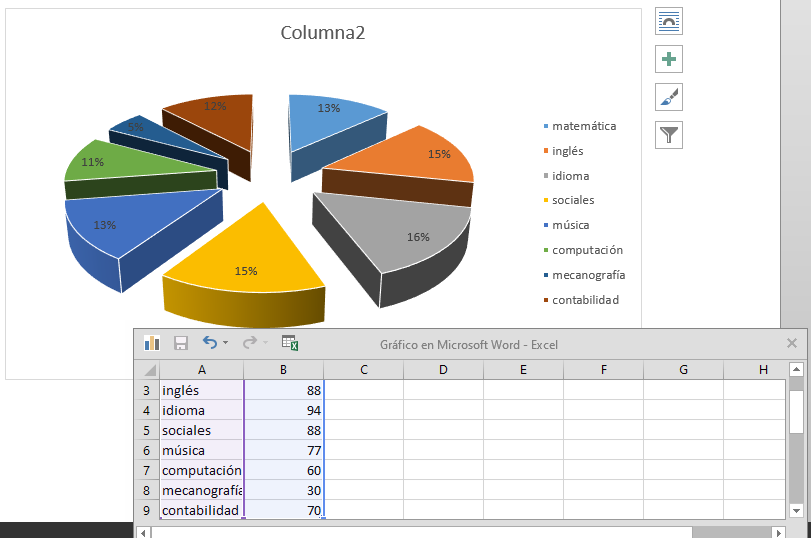
Task: Select matemática legend entry
Action: (580, 126)
